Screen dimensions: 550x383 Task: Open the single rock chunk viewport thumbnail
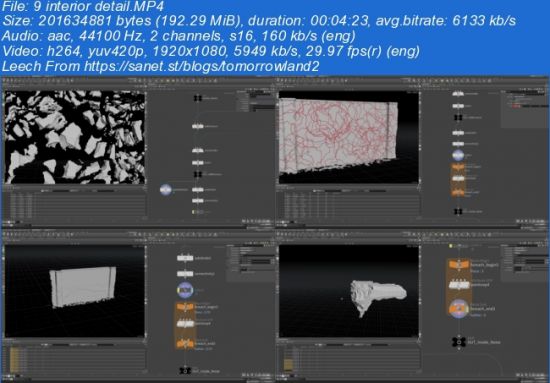[349, 291]
